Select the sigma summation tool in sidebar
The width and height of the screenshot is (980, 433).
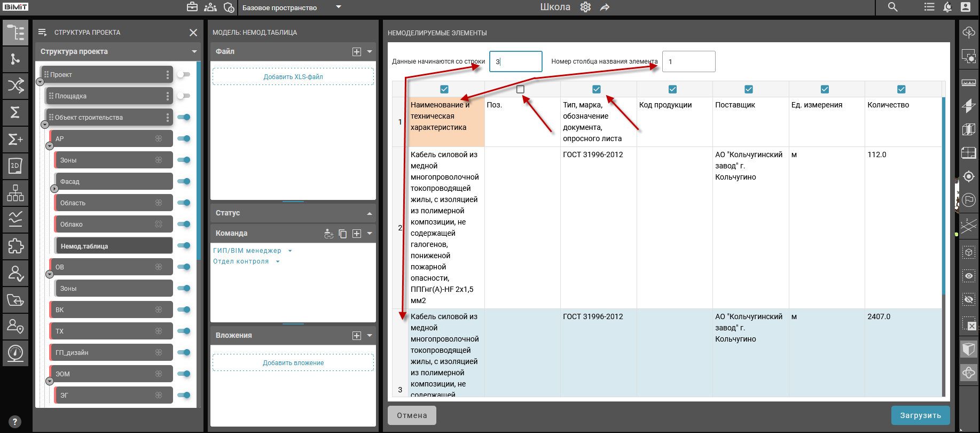pos(15,112)
